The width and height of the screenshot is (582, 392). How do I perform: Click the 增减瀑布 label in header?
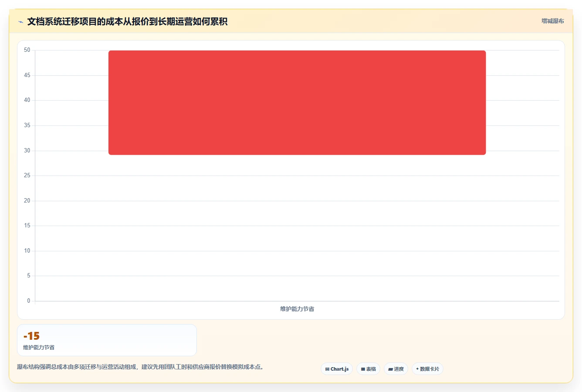(552, 21)
